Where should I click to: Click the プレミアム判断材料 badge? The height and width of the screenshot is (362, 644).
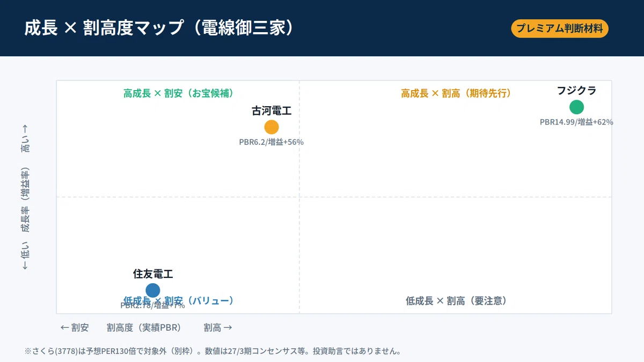pos(560,28)
